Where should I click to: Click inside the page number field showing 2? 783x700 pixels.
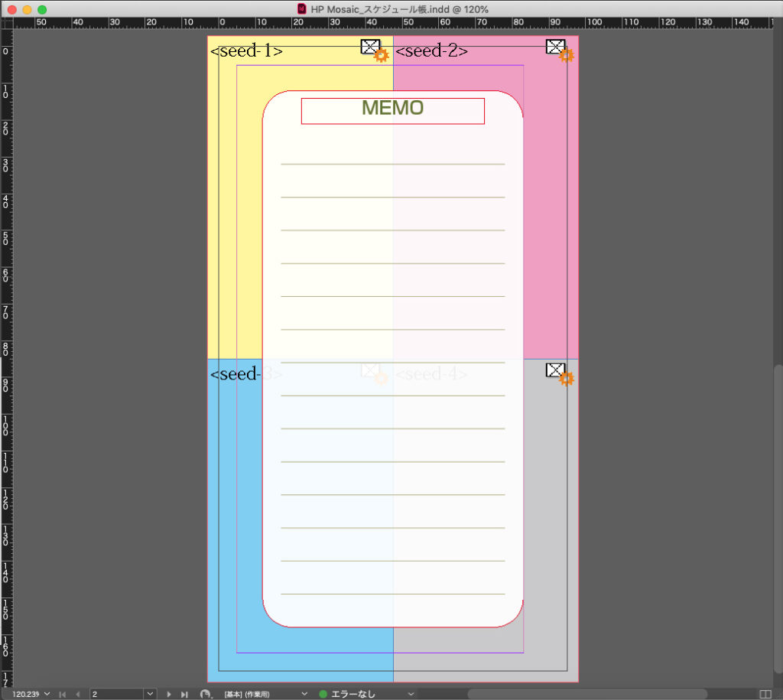pyautogui.click(x=115, y=693)
